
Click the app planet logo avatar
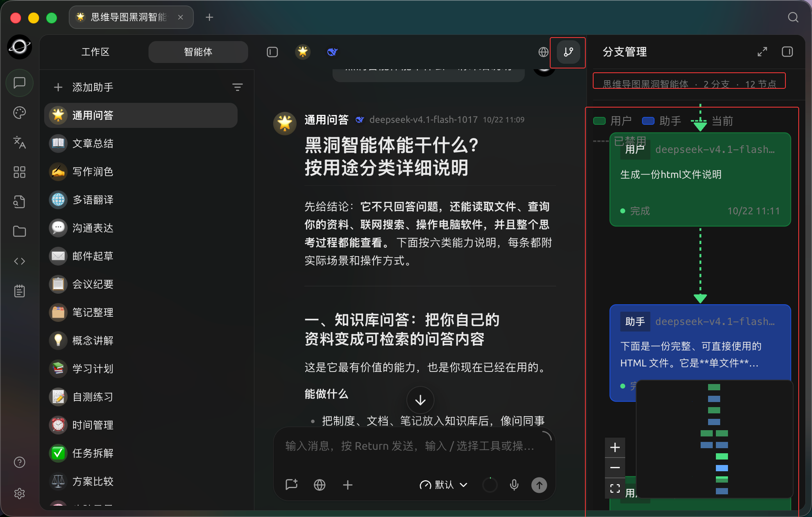[20, 47]
